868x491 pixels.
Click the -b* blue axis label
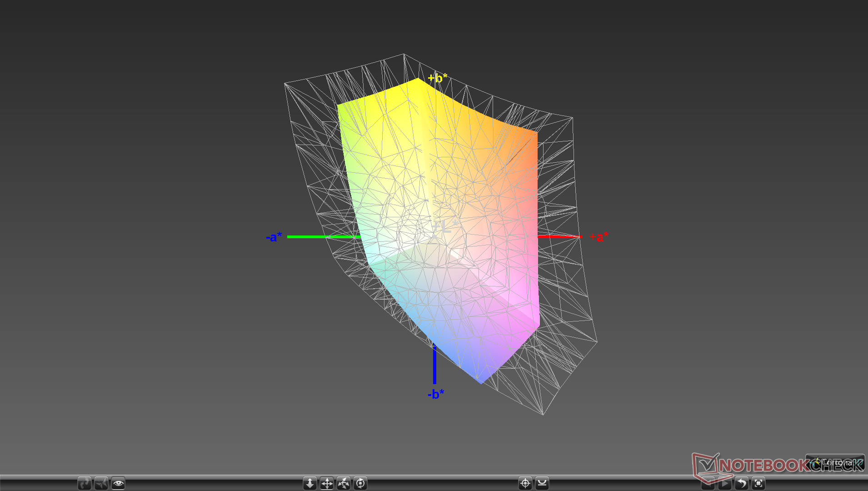point(436,394)
